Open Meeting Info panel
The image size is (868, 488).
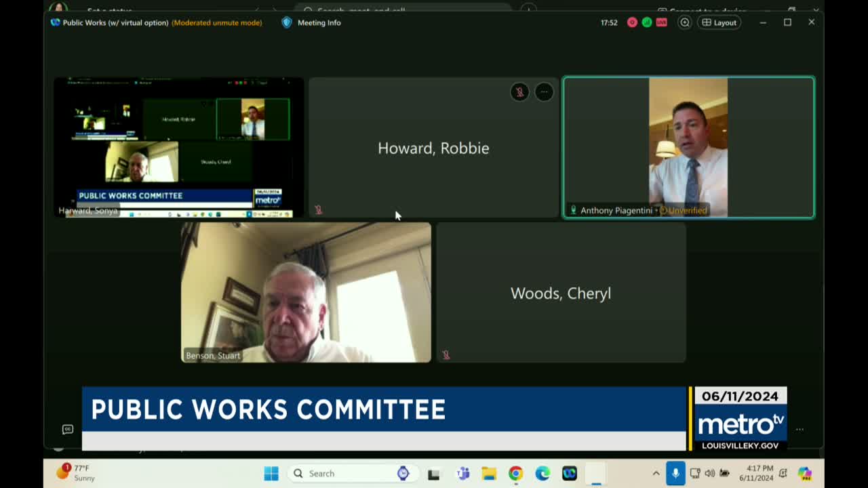click(x=311, y=22)
